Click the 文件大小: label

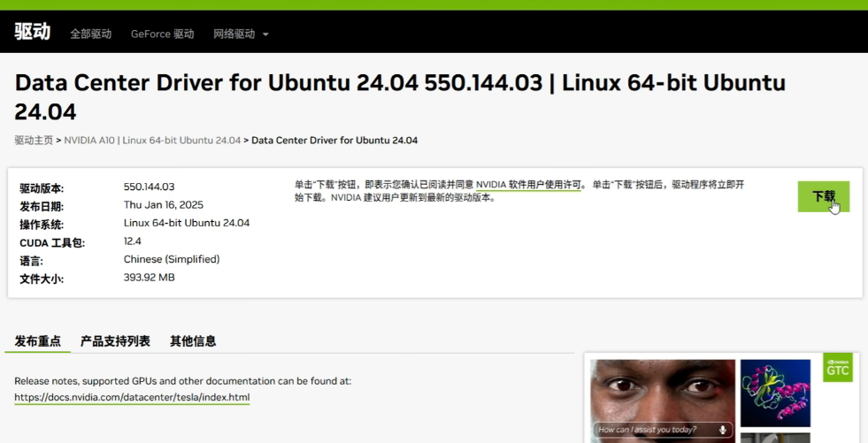[42, 279]
